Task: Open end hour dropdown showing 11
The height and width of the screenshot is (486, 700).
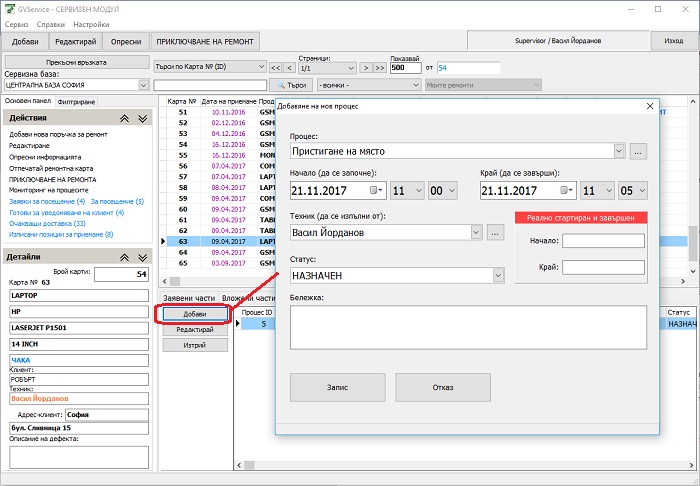Action: tap(597, 191)
